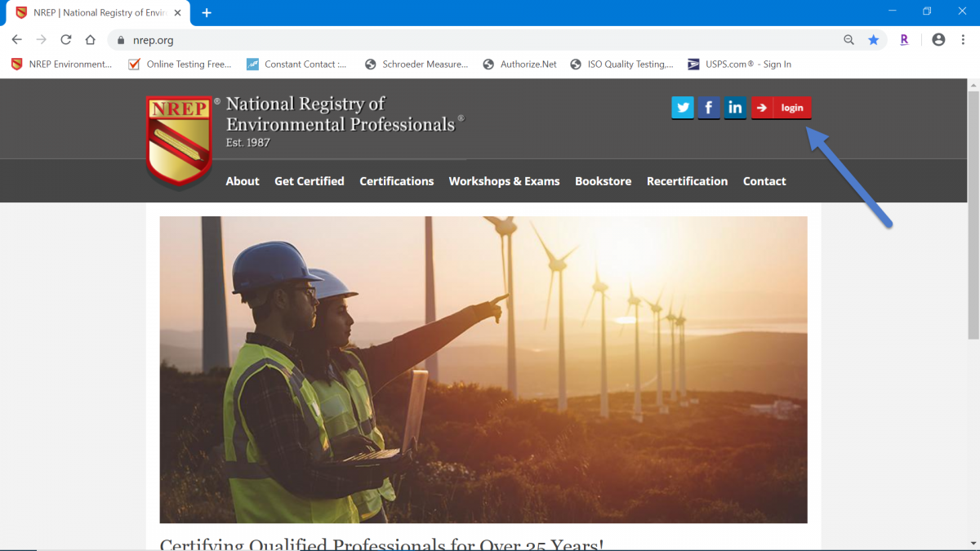The width and height of the screenshot is (980, 551).
Task: Navigate to the Bookstore section
Action: (x=603, y=180)
